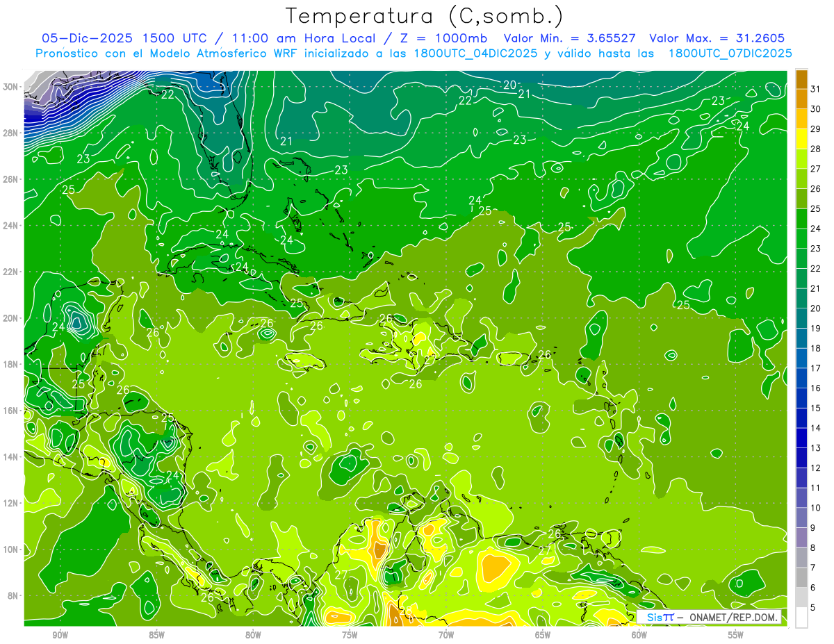834x644 pixels.
Task: Click latitude axis label 28N
Action: [x=10, y=133]
